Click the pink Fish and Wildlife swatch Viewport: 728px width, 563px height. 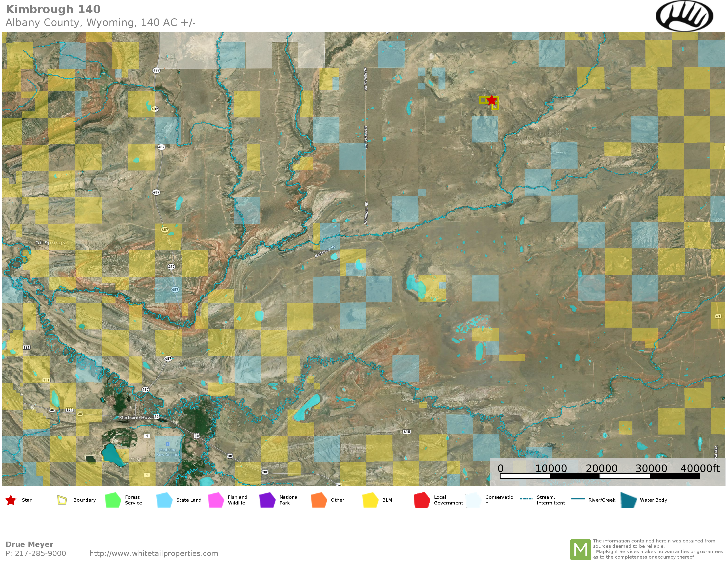tap(216, 500)
